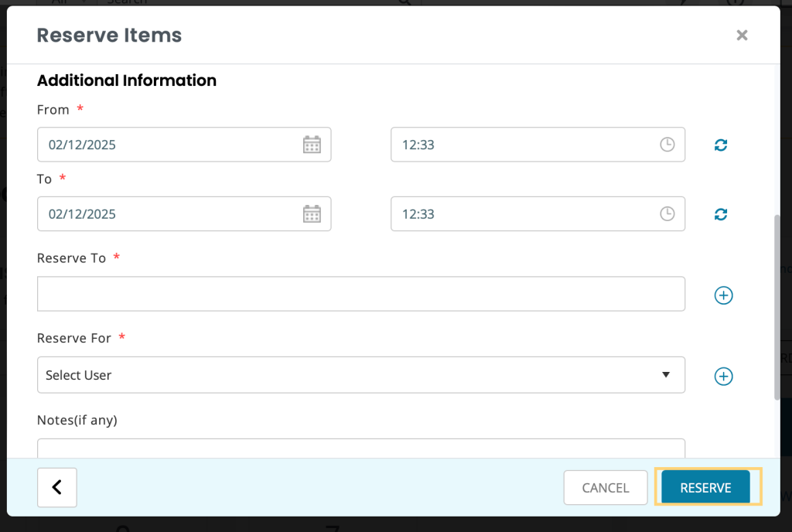792x532 pixels.
Task: Click the Select User dropdown arrow
Action: [x=666, y=374]
